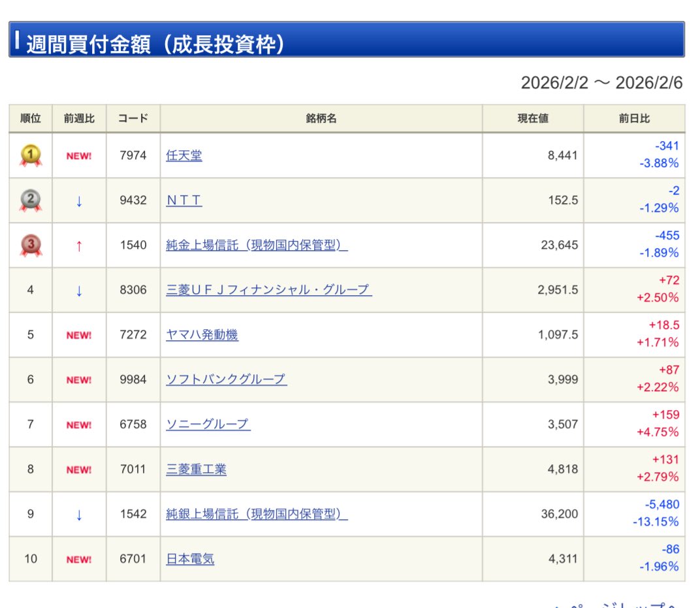700x608 pixels.
Task: Click the red up arrow for code 1540
Action: tap(79, 246)
